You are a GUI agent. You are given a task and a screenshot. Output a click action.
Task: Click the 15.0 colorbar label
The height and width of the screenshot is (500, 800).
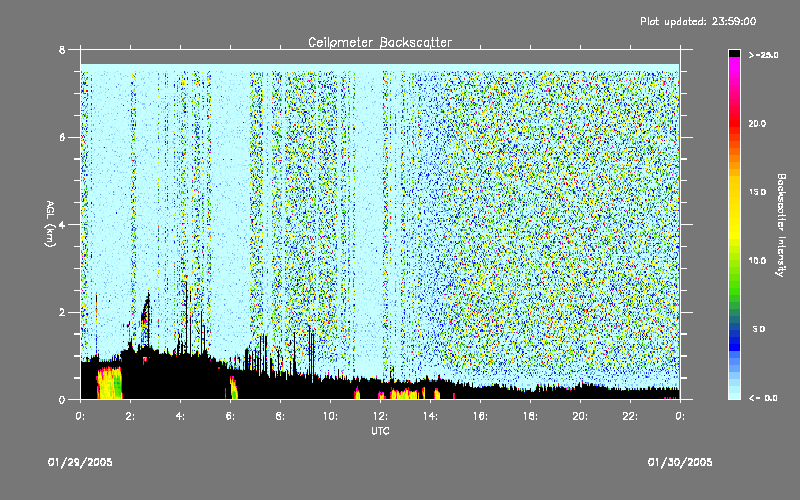point(757,192)
